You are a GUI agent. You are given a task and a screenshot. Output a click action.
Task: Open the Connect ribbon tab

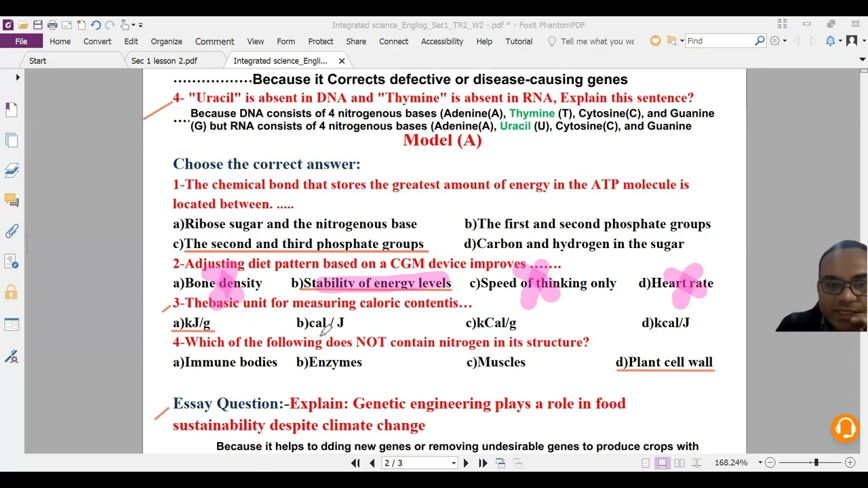coord(393,41)
